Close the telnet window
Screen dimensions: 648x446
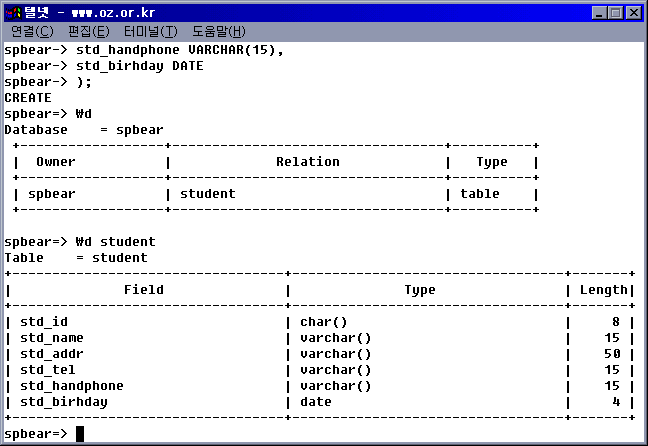(634, 13)
